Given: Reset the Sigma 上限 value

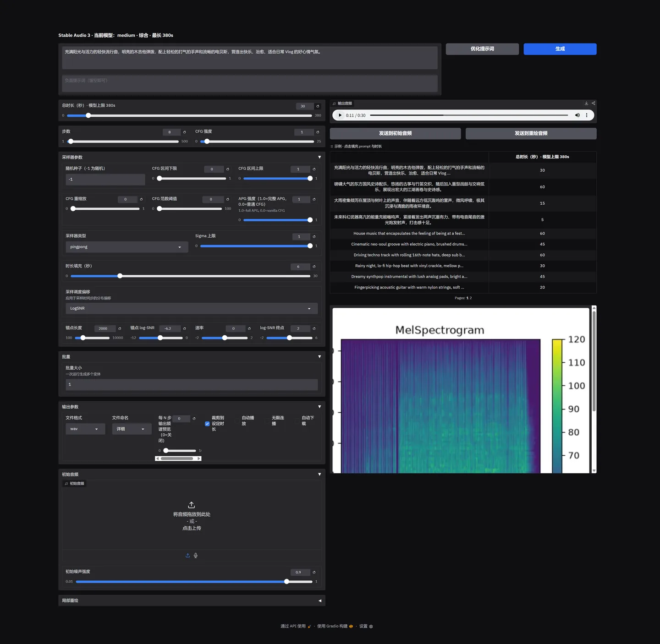Looking at the screenshot, I should click(314, 237).
